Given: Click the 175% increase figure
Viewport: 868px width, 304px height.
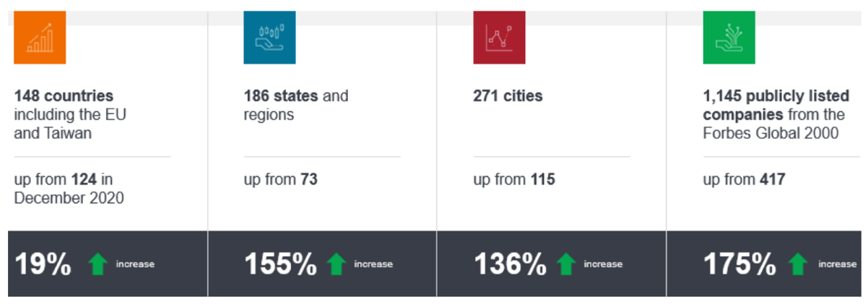Looking at the screenshot, I should point(740,264).
